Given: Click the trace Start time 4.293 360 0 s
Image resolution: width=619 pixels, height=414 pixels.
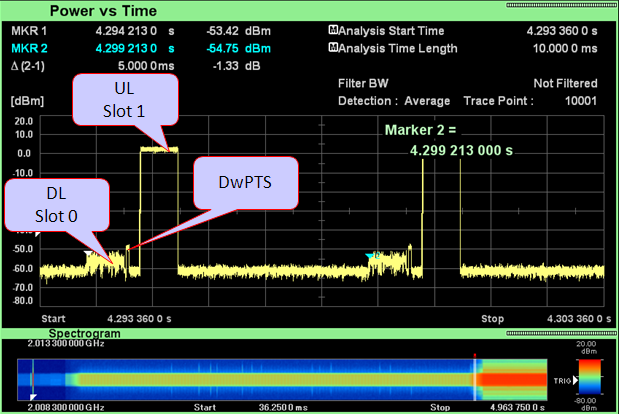Looking at the screenshot, I should click(139, 318).
